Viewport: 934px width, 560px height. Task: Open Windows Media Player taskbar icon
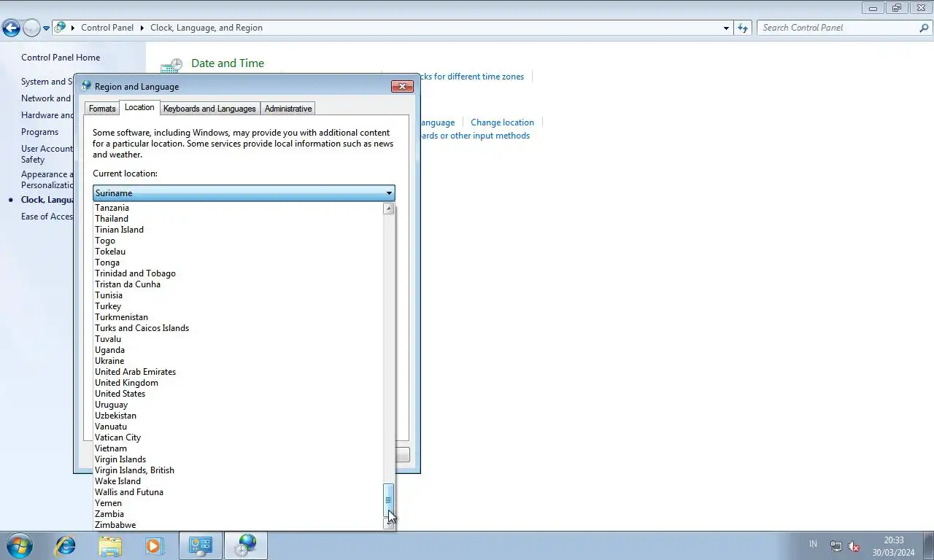(154, 545)
